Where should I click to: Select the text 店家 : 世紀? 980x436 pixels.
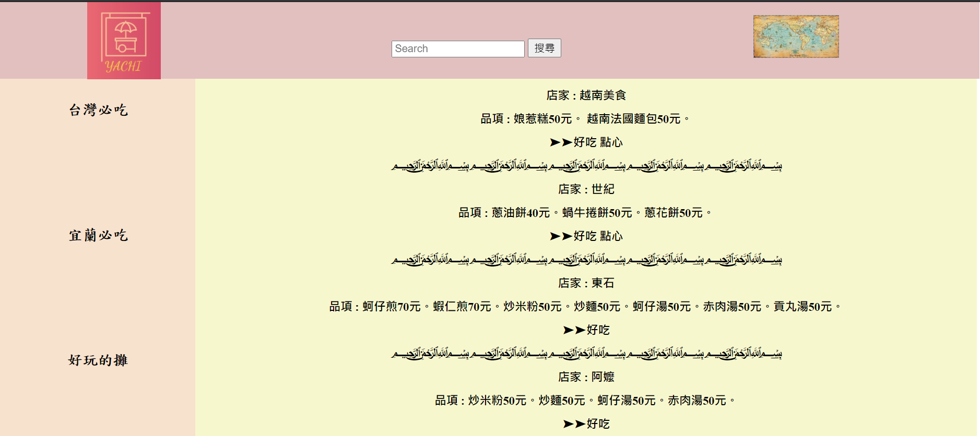point(586,189)
